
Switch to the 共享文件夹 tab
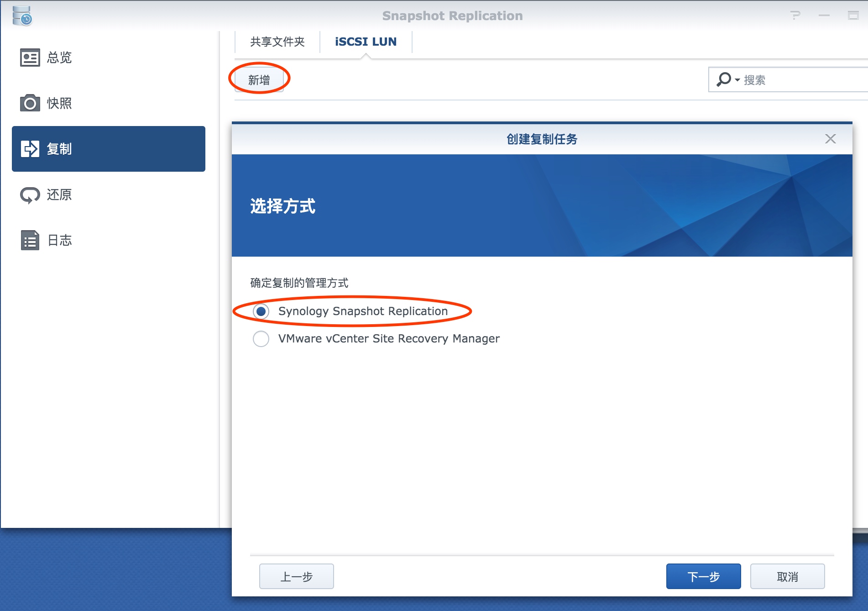[277, 42]
